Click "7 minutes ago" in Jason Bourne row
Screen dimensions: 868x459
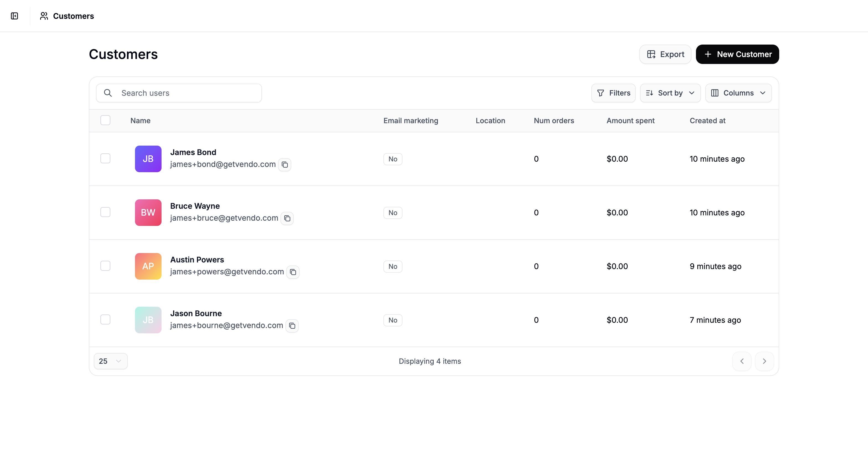pos(715,320)
